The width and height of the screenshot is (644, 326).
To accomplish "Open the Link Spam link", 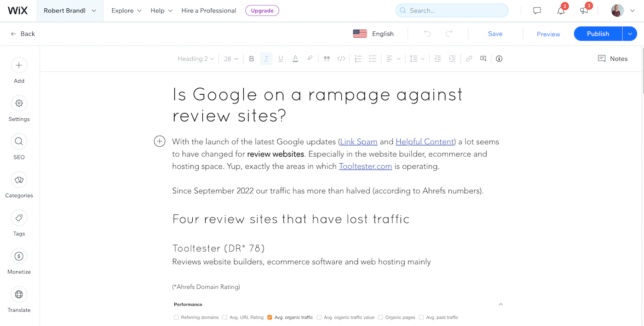I will click(359, 142).
